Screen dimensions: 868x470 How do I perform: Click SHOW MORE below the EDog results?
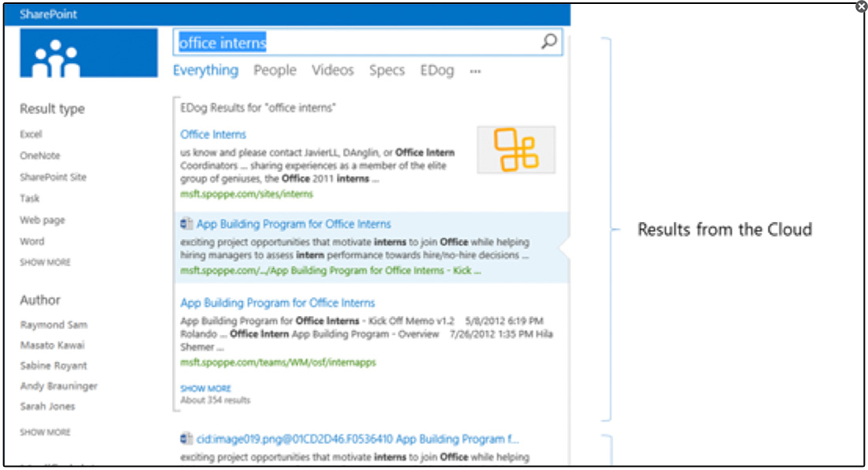click(206, 389)
